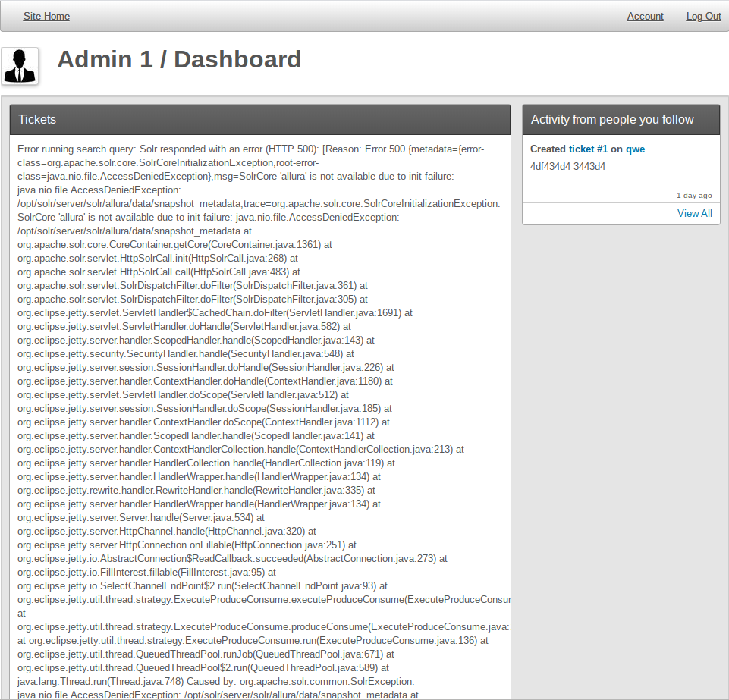Click View All in the activity panel
729x700 pixels.
(x=694, y=213)
